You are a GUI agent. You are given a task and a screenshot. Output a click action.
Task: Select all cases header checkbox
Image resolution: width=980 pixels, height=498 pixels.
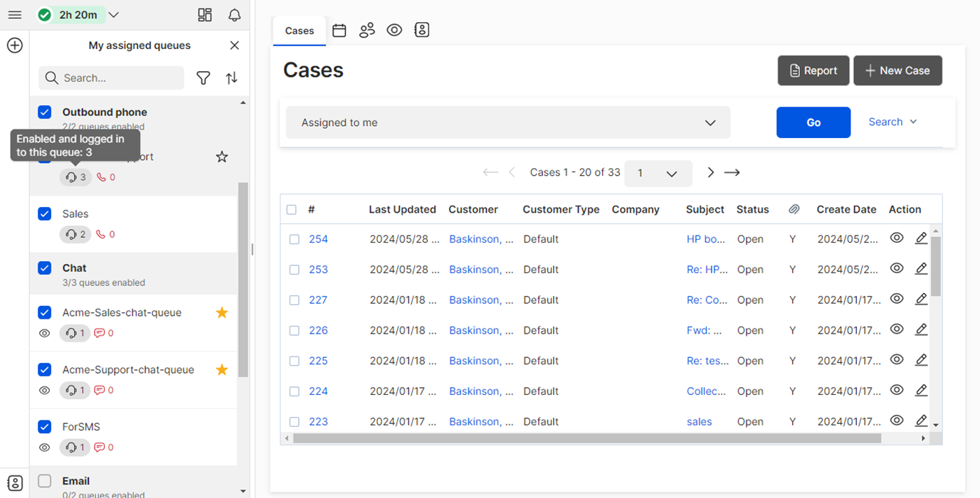click(291, 209)
